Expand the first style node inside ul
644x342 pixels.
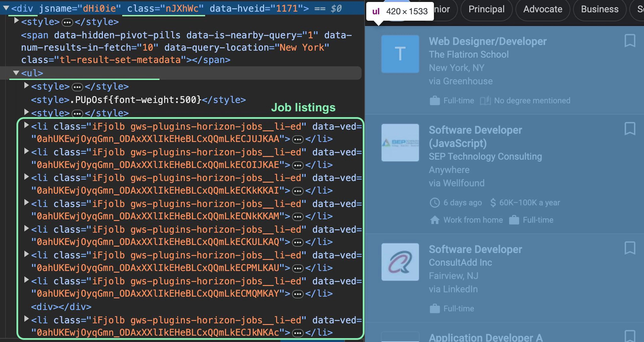coord(26,86)
